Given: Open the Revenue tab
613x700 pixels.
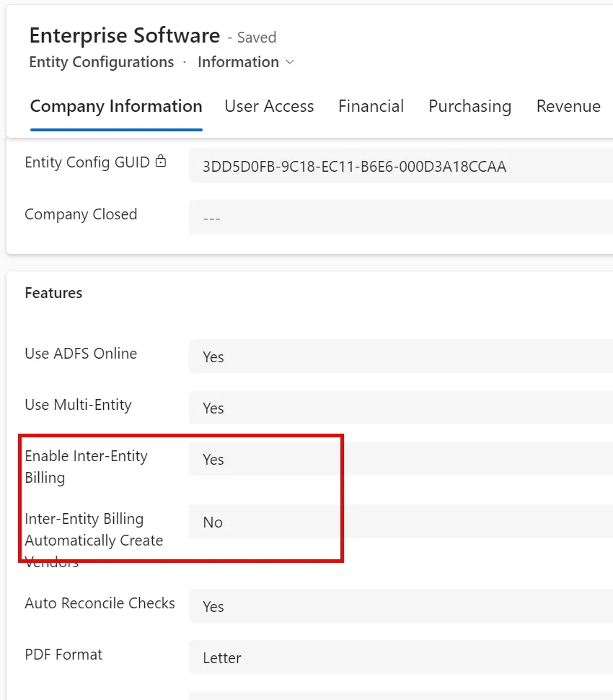Looking at the screenshot, I should click(568, 106).
